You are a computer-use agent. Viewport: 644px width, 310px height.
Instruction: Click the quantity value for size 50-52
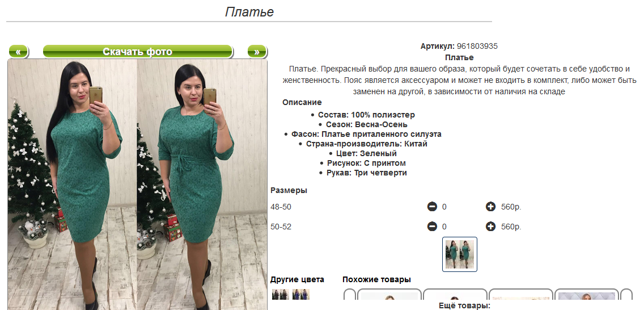(444, 227)
